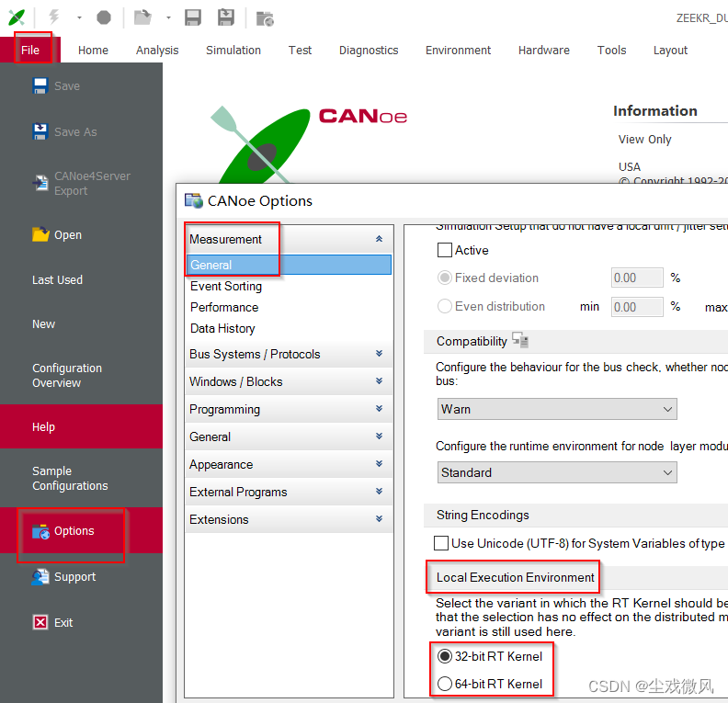
Task: Click the Tools ribbon tab
Action: [611, 51]
